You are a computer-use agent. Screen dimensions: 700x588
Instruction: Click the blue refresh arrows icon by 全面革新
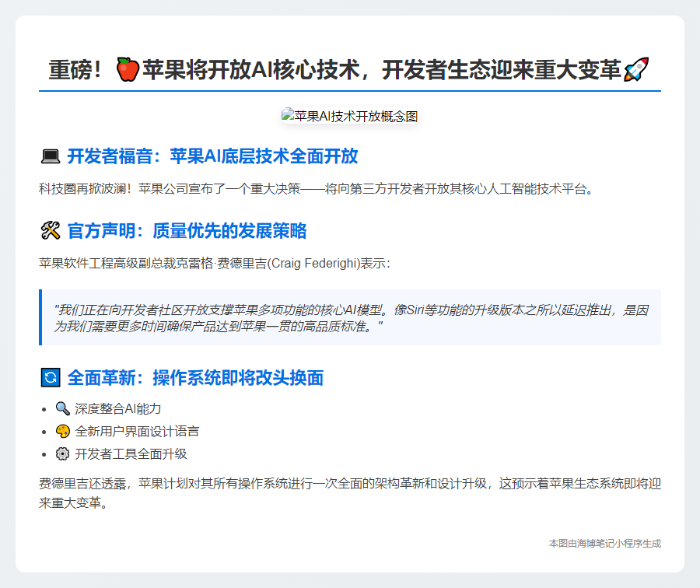point(51,378)
